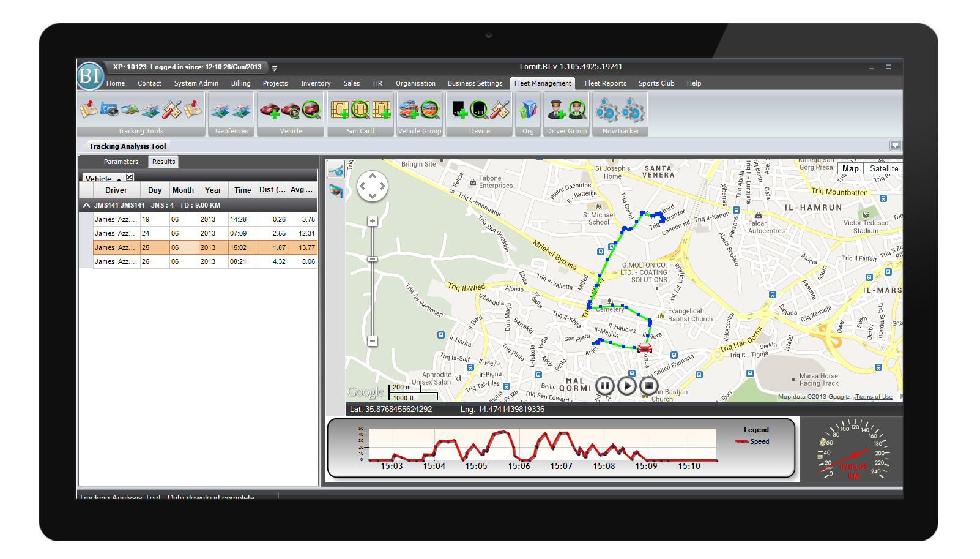Screen dimensions: 980x559
Task: Collapse the JMS141 vehicle group row
Action: click(87, 205)
